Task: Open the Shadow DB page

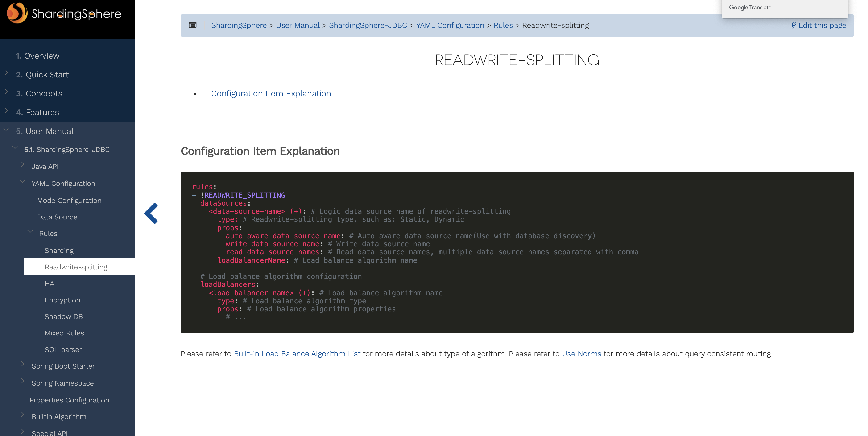Action: 64,317
